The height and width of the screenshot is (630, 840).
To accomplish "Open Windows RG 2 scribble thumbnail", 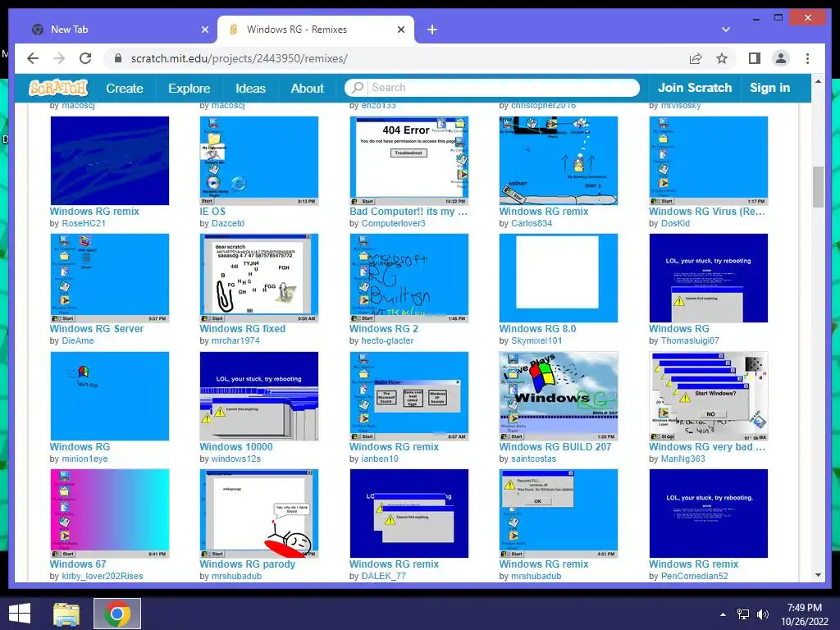I will pos(409,277).
